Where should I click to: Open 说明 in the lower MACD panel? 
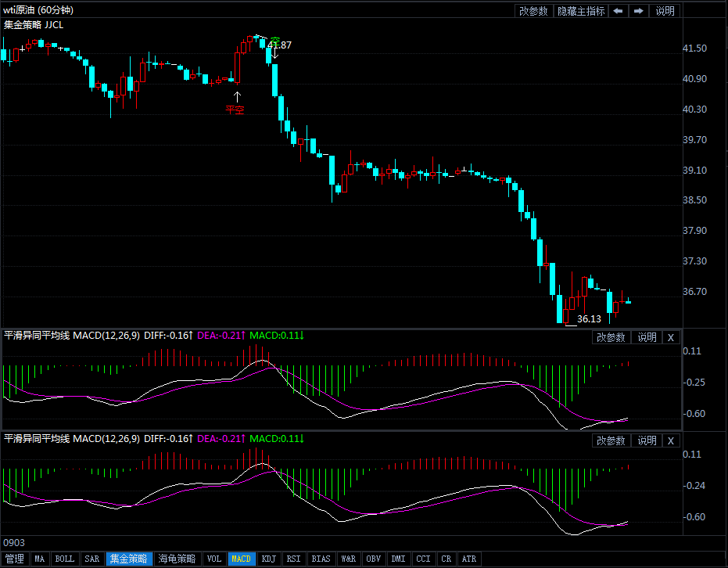point(647,440)
